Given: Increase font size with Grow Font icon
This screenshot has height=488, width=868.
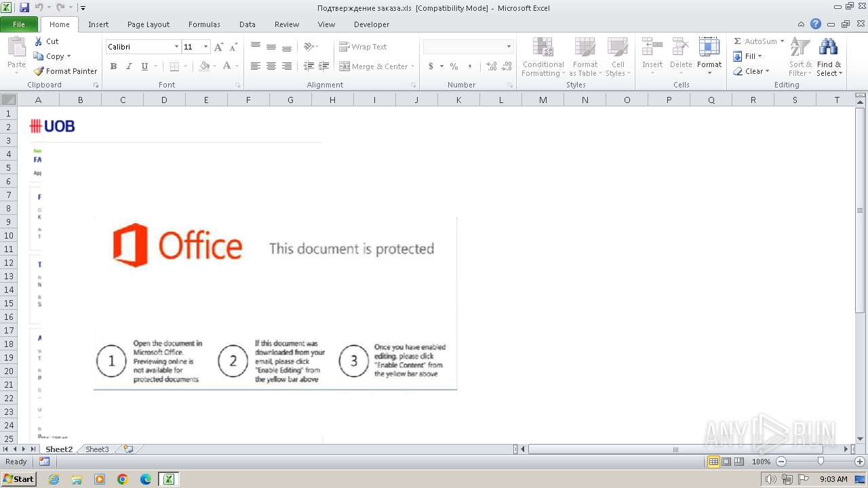Looking at the screenshot, I should click(x=218, y=47).
